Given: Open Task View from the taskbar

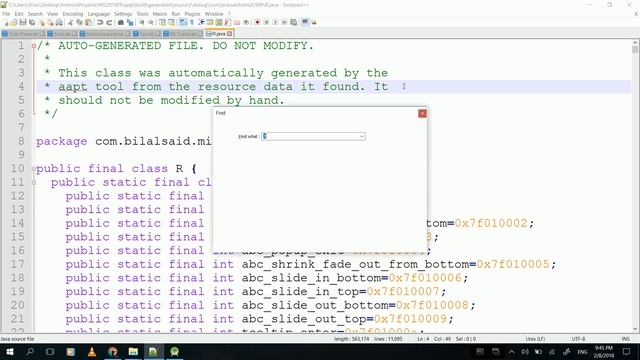Looking at the screenshot, I should point(50,351).
